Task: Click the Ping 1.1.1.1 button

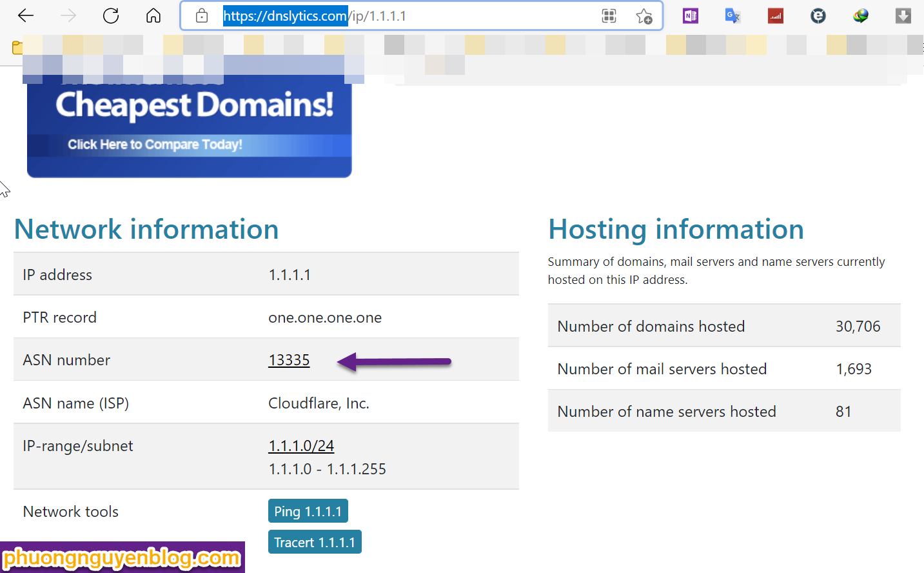Action: coord(308,511)
